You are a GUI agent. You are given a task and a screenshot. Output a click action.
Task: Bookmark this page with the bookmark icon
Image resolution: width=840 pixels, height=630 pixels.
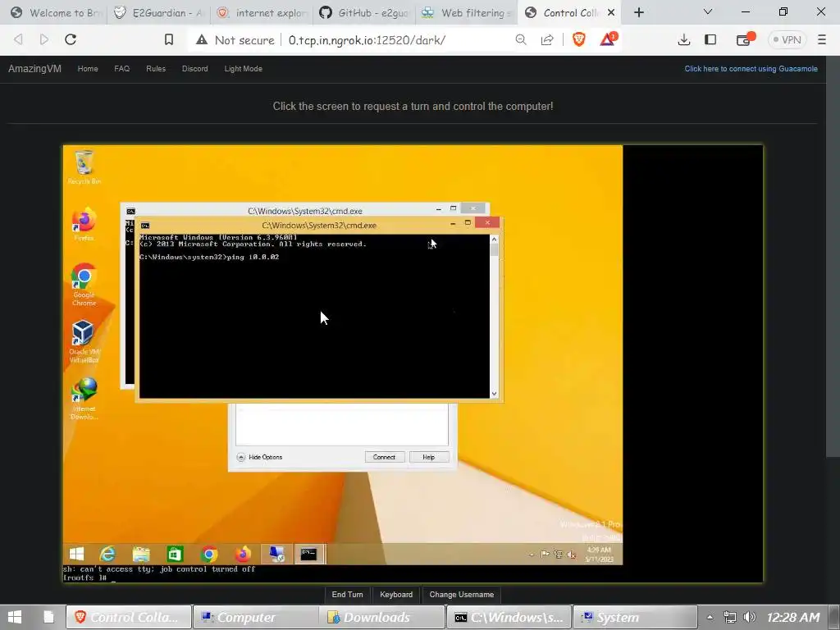coord(169,39)
